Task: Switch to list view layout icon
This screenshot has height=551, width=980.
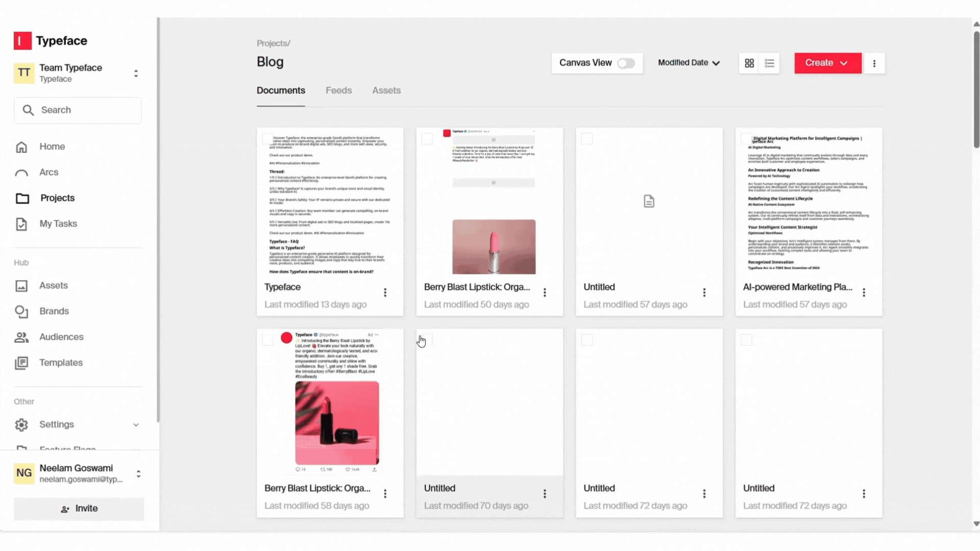Action: (769, 63)
